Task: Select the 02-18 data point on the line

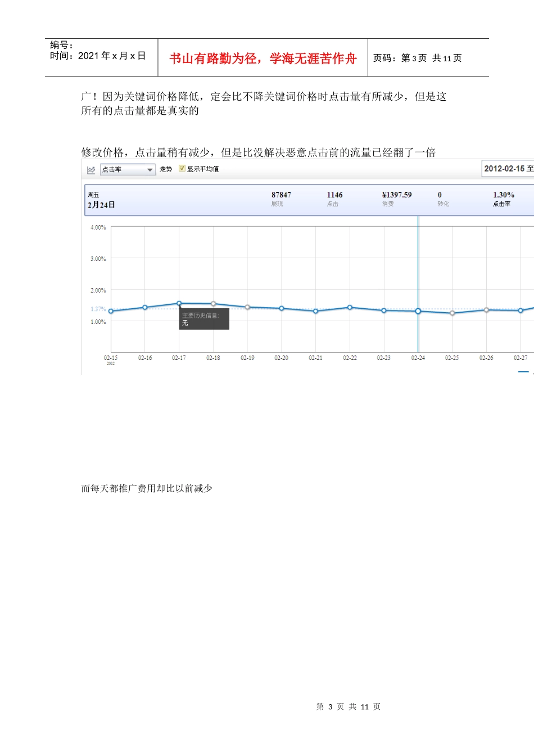Action: click(x=213, y=304)
